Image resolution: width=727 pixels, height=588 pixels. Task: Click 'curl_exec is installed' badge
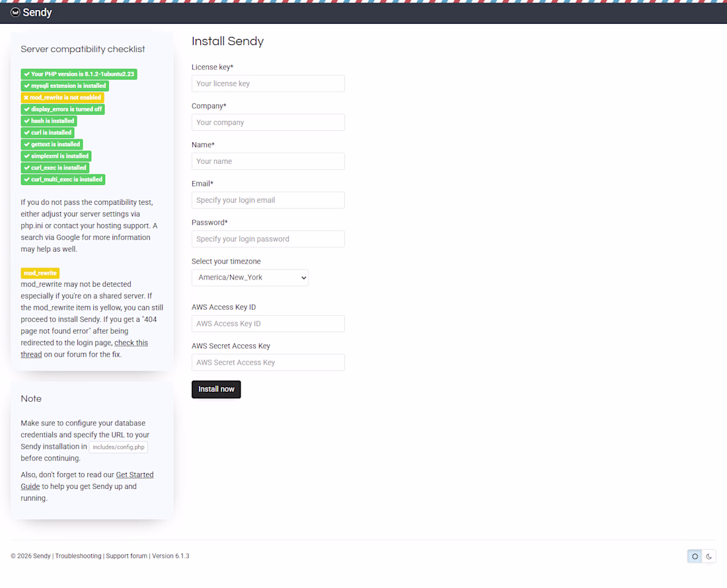click(55, 168)
